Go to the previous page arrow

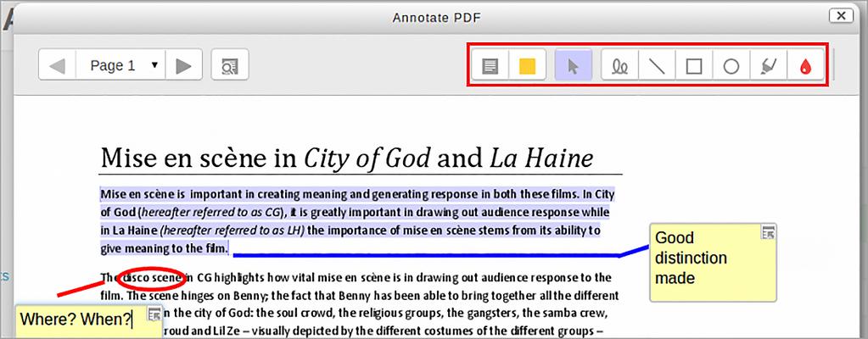coord(57,65)
